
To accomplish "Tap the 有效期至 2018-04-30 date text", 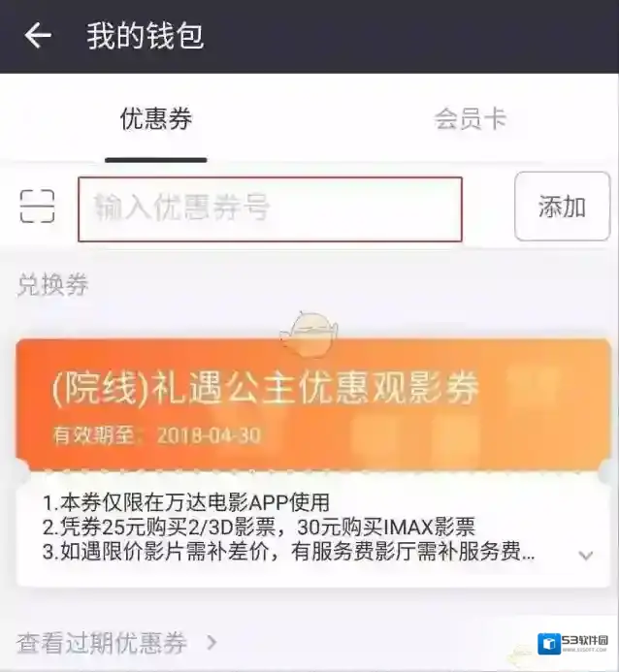I will tap(157, 435).
